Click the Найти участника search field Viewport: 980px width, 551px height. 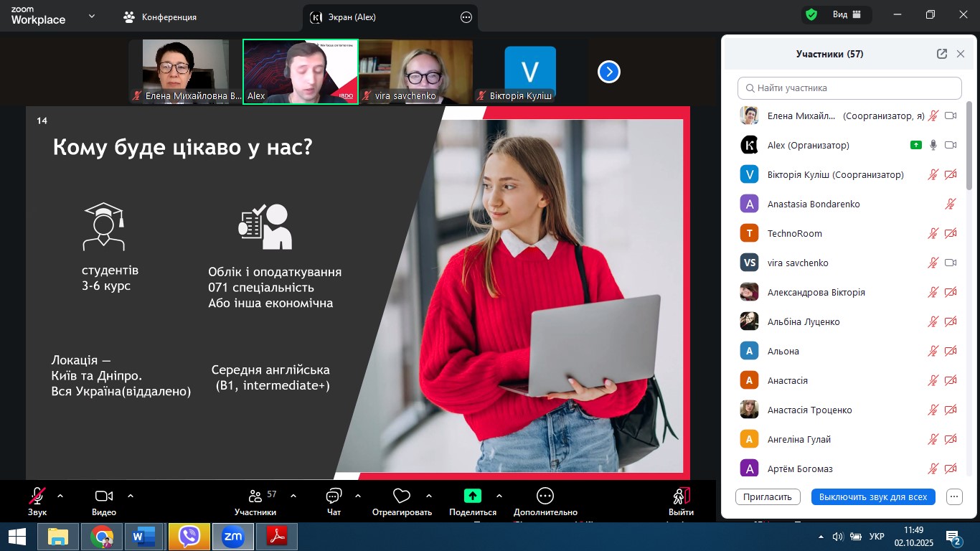pyautogui.click(x=849, y=88)
